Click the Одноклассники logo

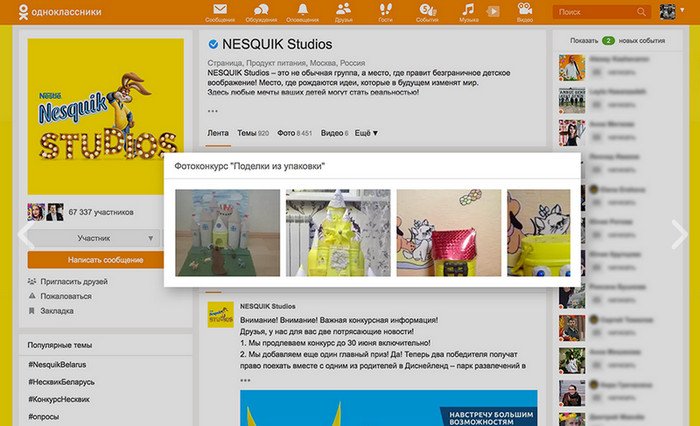coord(60,12)
